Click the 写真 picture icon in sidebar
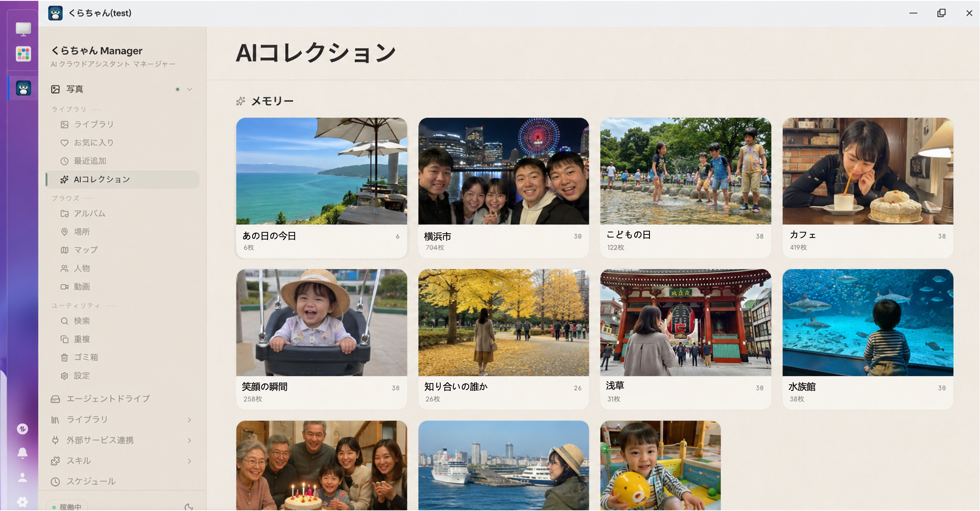 (x=55, y=89)
